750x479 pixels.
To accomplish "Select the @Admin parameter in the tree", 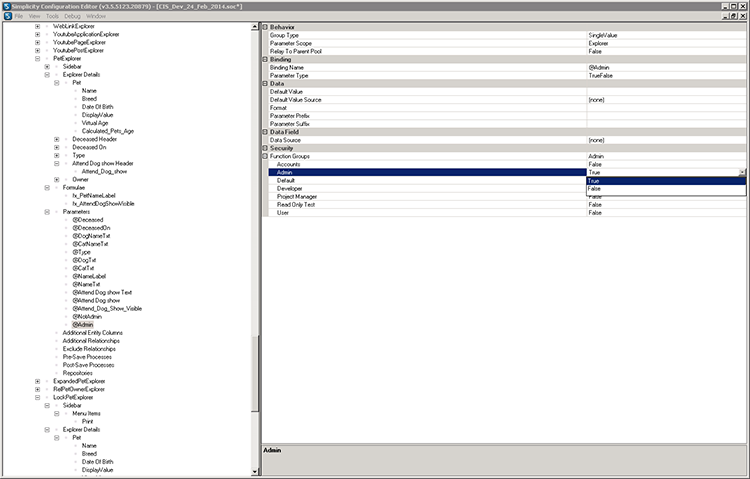I will click(83, 324).
